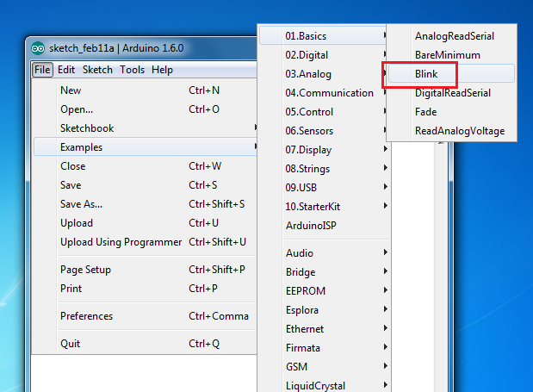
Task: Click the Arduino logo icon in title bar
Action: [38, 48]
